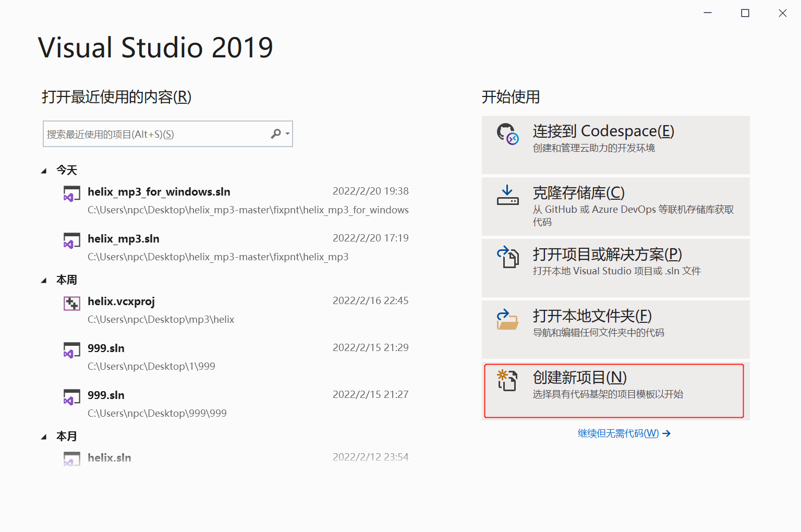Collapse the 本周 group

point(44,280)
